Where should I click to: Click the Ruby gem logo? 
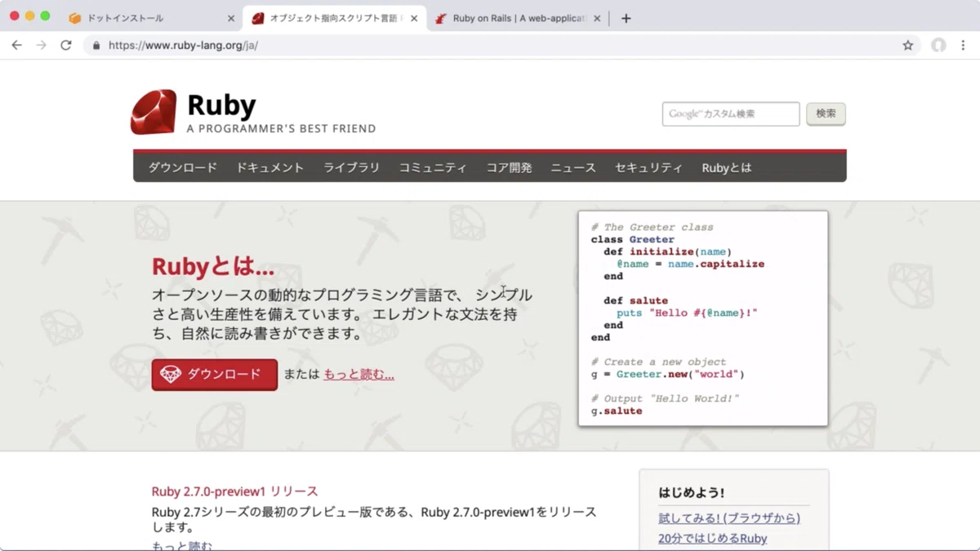coord(154,112)
